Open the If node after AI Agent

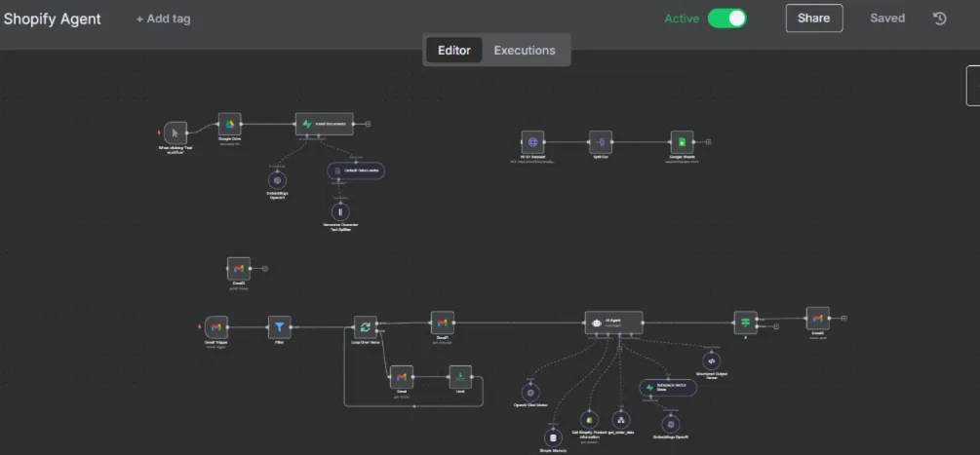pyautogui.click(x=746, y=322)
